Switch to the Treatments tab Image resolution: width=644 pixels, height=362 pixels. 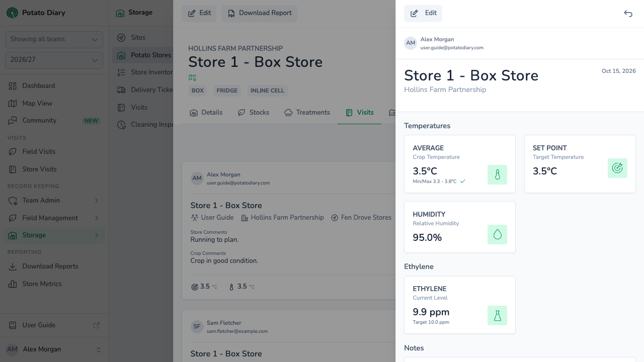[307, 113]
